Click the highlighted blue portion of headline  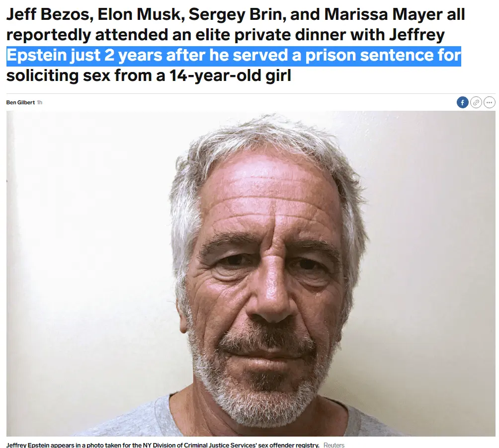tap(234, 56)
